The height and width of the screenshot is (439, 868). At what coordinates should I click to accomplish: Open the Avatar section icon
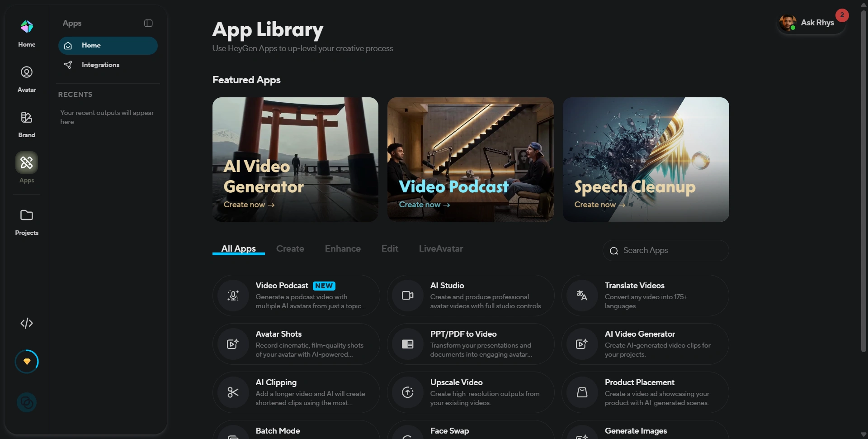tap(27, 72)
